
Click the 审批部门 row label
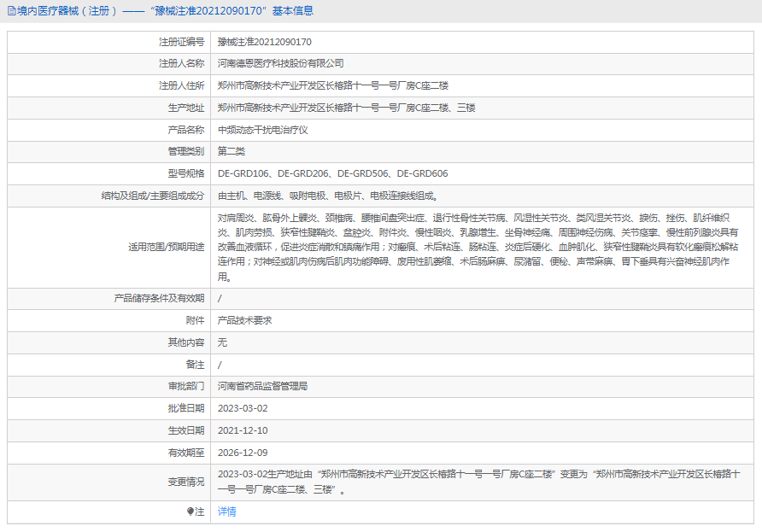[185, 386]
